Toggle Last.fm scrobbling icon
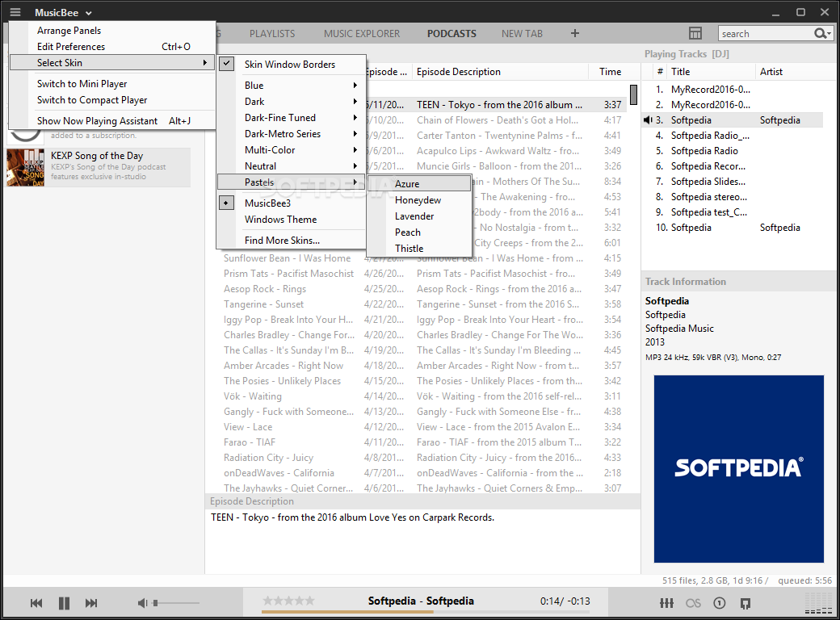 693,603
